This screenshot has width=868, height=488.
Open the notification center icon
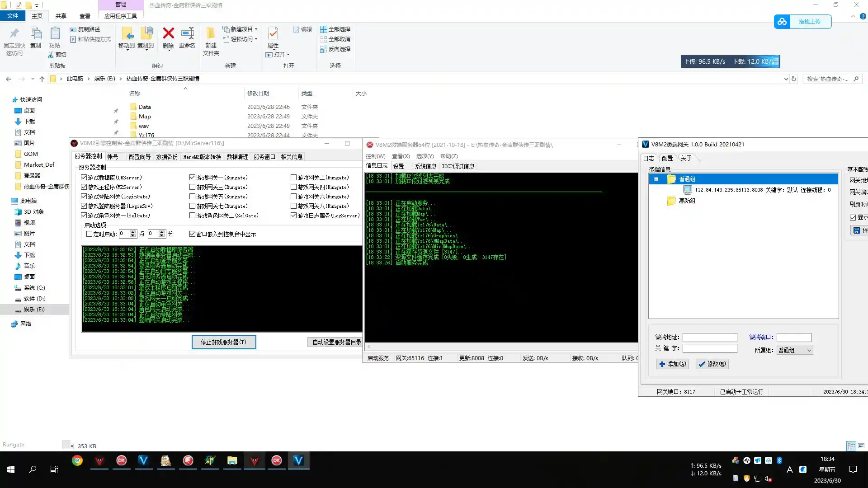[853, 469]
